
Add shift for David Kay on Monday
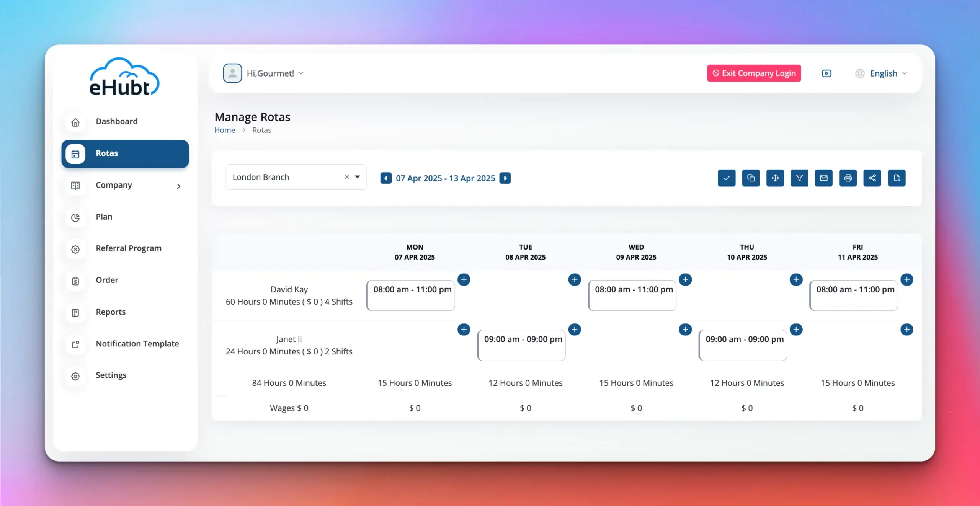click(x=464, y=279)
